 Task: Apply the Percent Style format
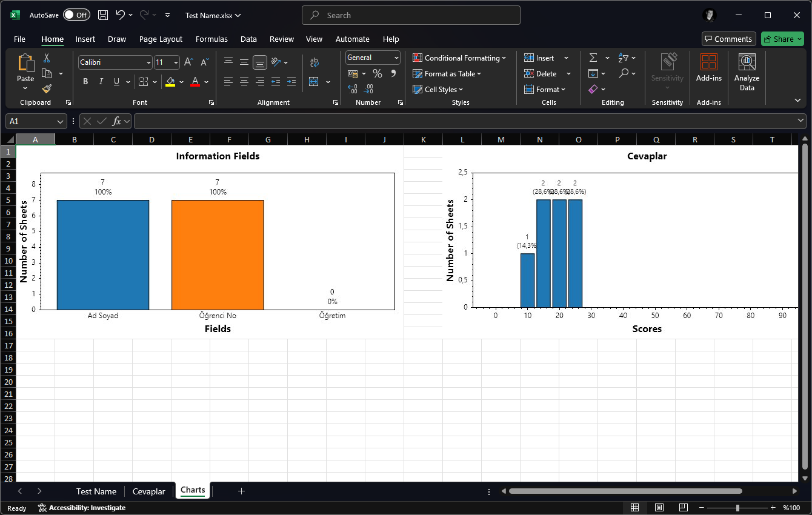tap(376, 73)
